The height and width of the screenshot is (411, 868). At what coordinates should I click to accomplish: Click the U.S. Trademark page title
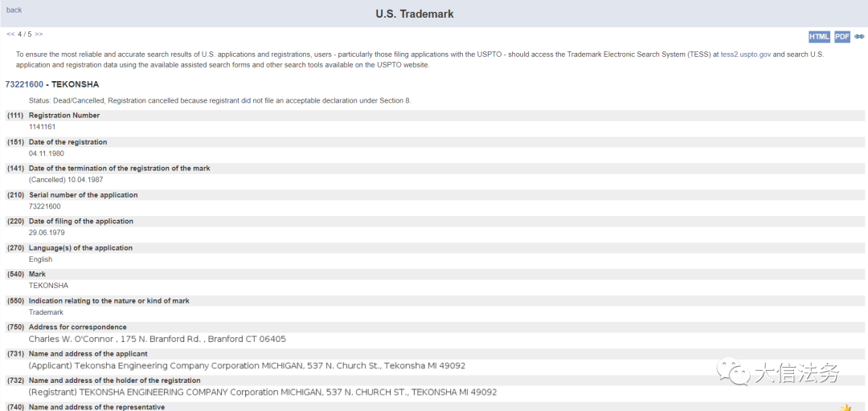(415, 14)
